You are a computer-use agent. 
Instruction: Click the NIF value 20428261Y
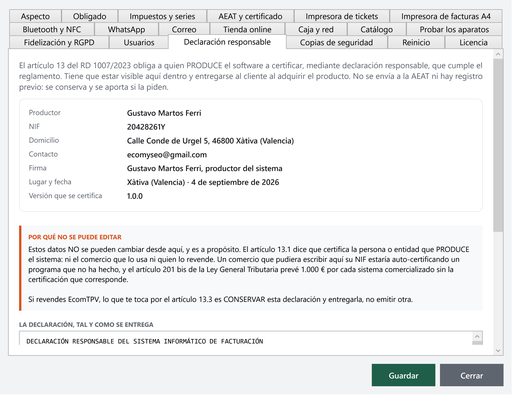pyautogui.click(x=146, y=127)
